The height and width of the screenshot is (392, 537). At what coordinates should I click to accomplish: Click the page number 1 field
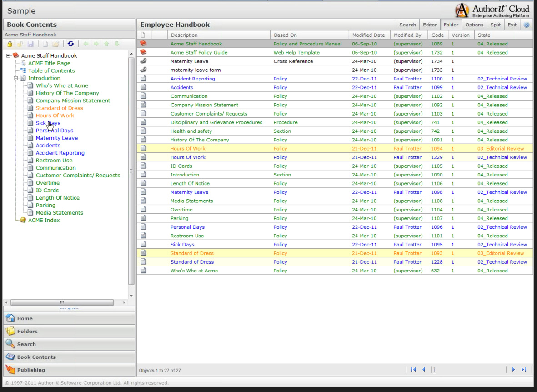coord(434,370)
